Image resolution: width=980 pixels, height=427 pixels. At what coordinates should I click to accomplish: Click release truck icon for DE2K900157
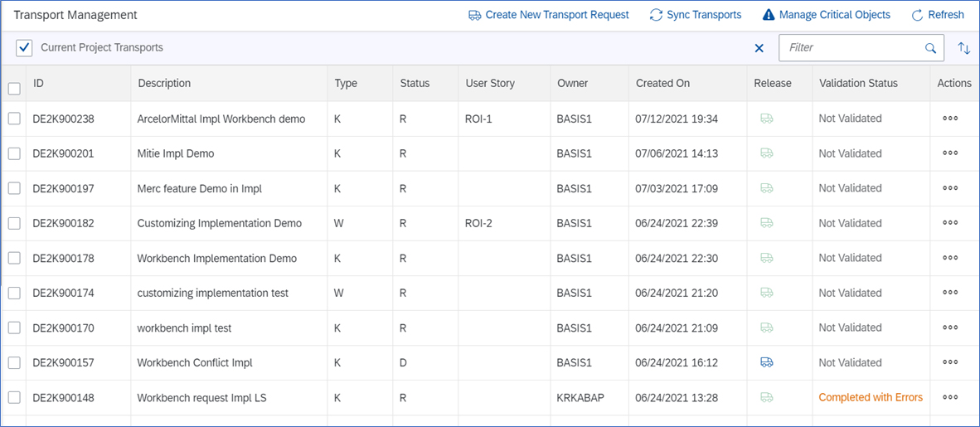point(766,362)
